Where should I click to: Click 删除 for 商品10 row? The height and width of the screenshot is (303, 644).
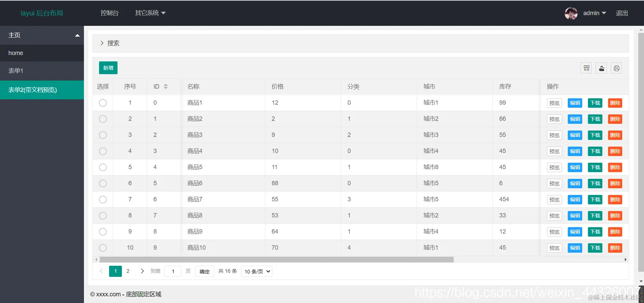615,248
